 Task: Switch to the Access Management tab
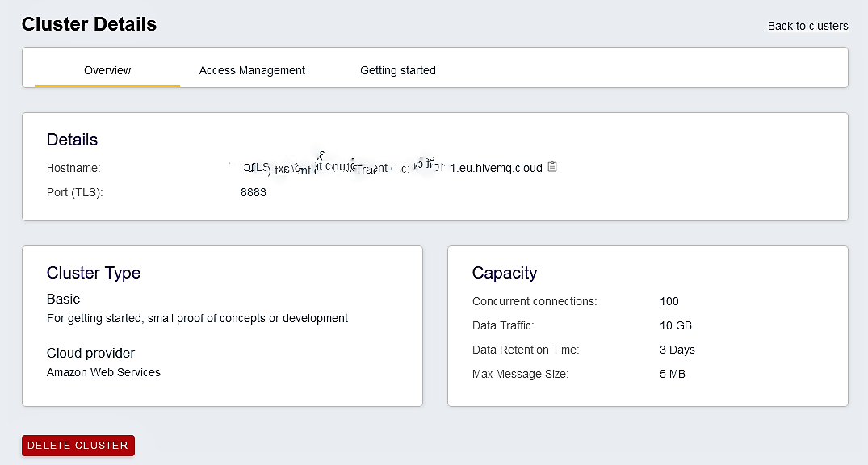(252, 70)
